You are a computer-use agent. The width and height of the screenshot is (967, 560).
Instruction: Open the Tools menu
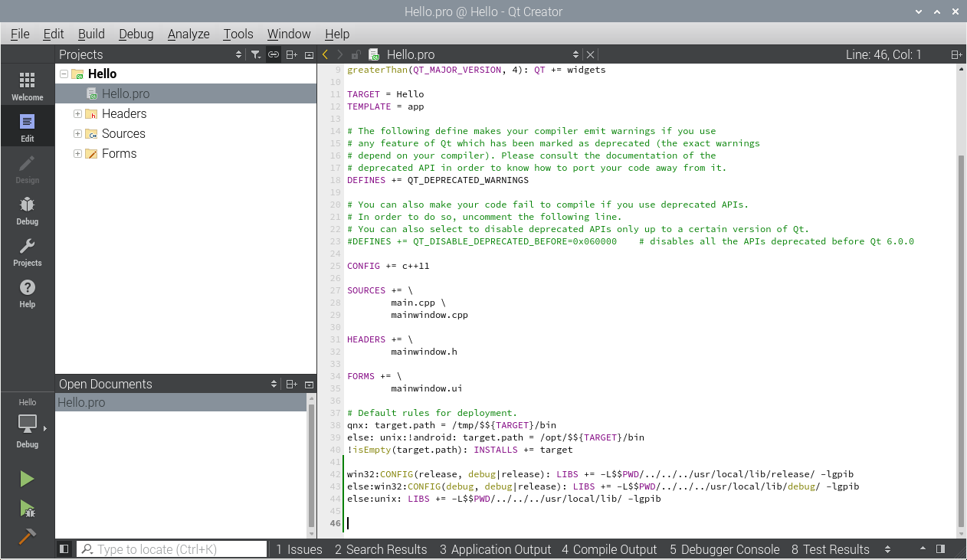click(238, 34)
